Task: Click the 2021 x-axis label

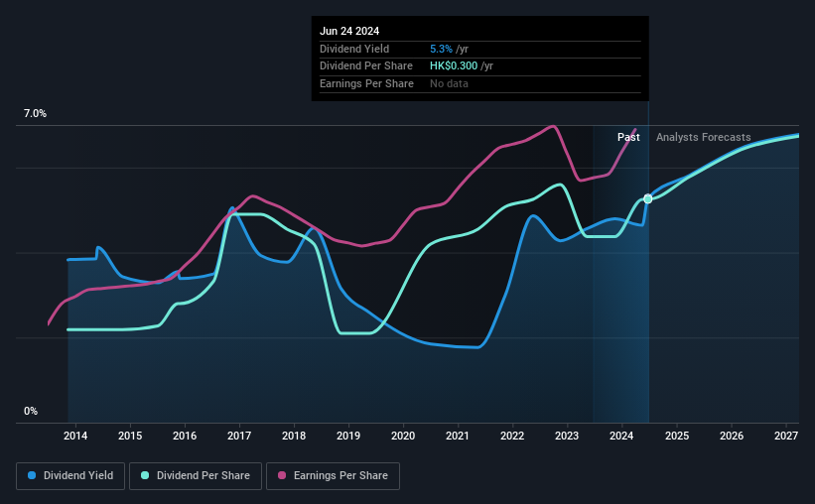Action: [458, 436]
